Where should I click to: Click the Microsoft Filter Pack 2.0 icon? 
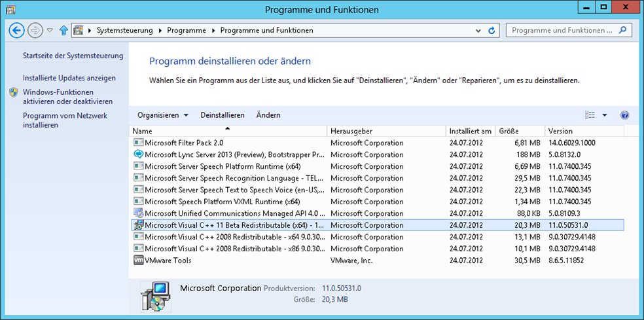[x=138, y=143]
